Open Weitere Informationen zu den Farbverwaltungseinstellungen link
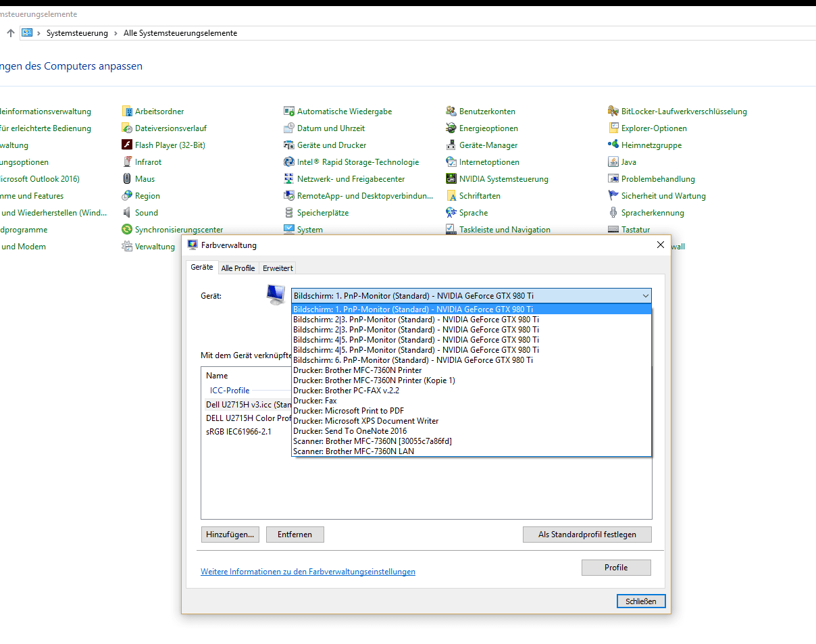 pos(308,572)
